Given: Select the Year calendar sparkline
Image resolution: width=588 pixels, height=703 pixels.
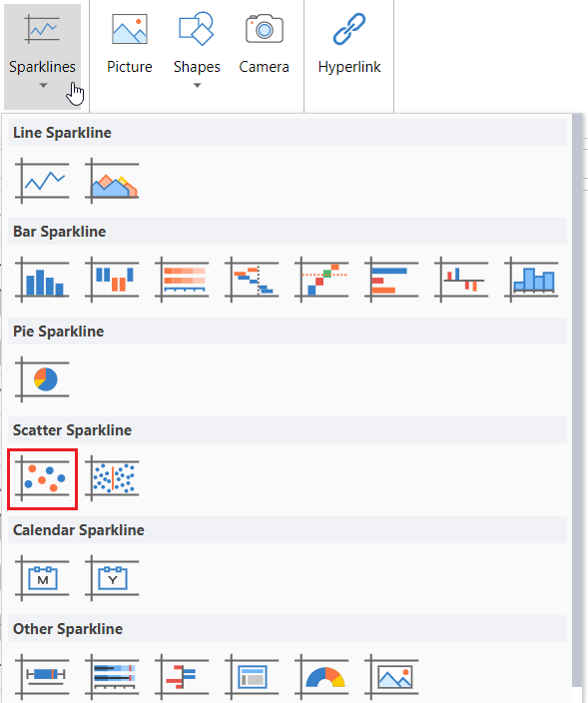Looking at the screenshot, I should pyautogui.click(x=112, y=578).
